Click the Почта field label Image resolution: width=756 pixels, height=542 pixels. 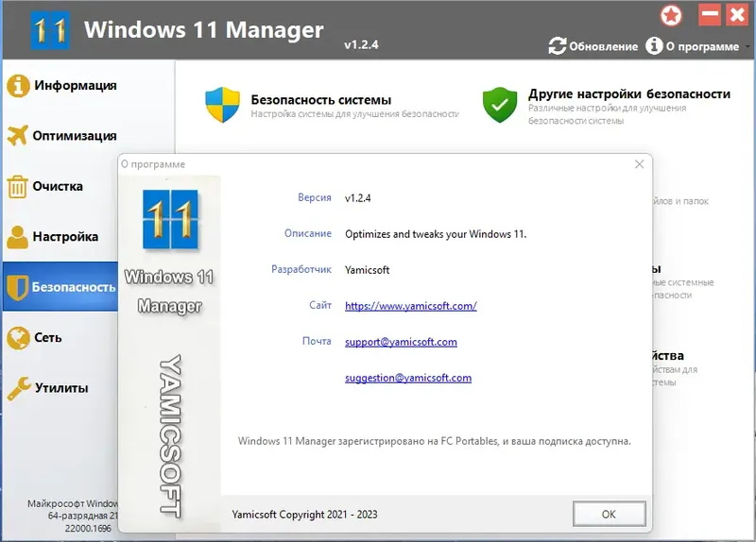[x=317, y=341]
